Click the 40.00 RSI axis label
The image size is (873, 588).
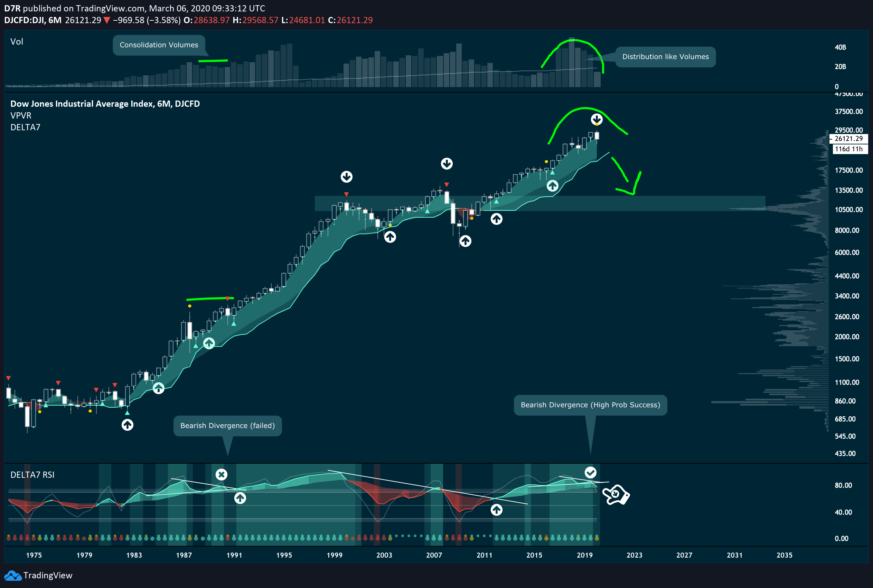coord(843,513)
